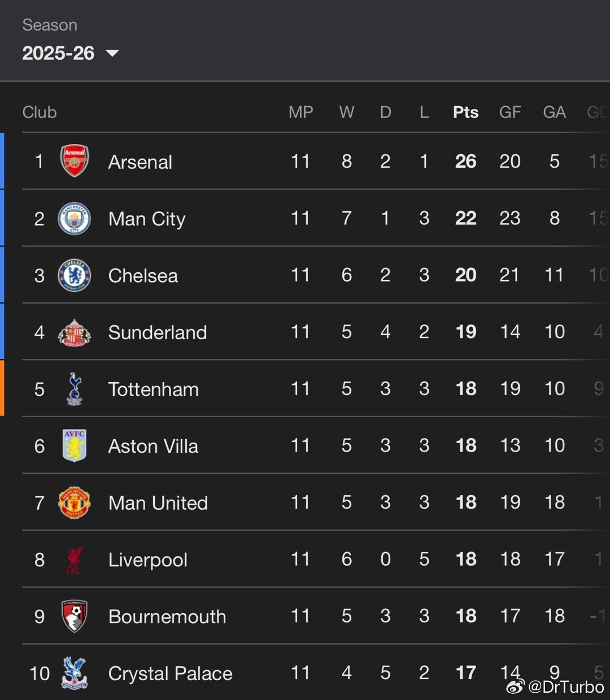Select the GF column header
Image resolution: width=610 pixels, height=700 pixels.
pos(509,112)
